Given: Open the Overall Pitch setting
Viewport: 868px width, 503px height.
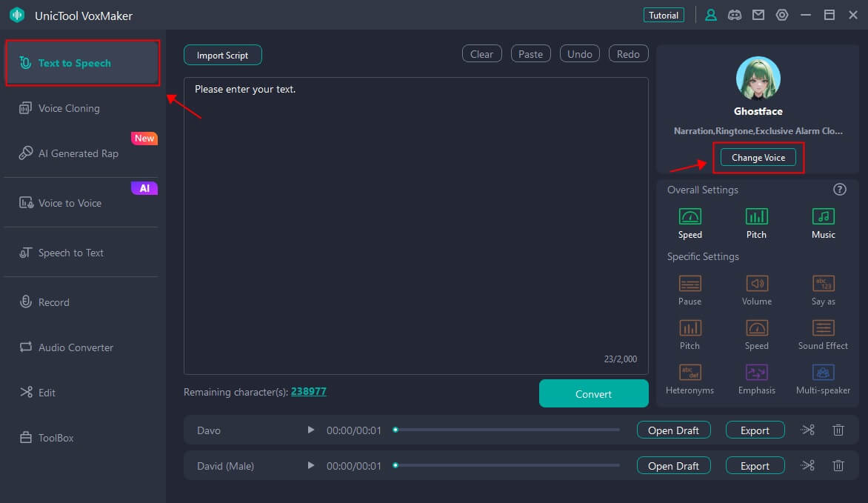Looking at the screenshot, I should click(x=756, y=223).
